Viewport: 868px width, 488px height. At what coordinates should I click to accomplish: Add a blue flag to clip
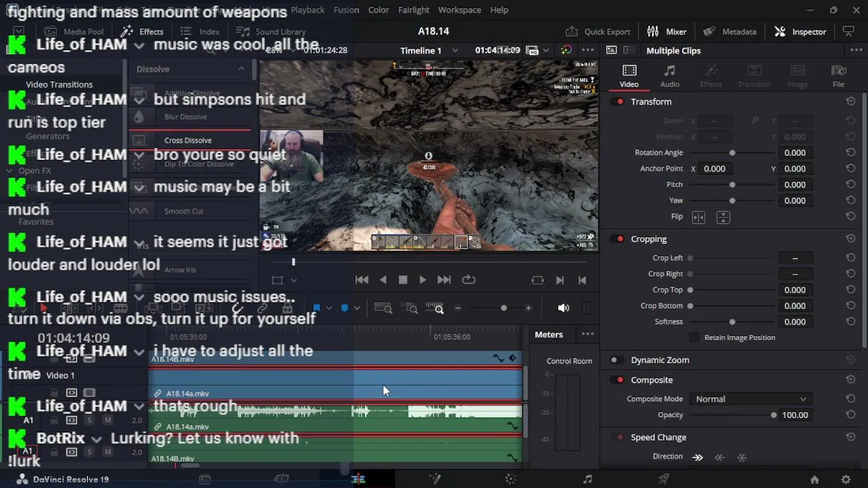tap(316, 308)
